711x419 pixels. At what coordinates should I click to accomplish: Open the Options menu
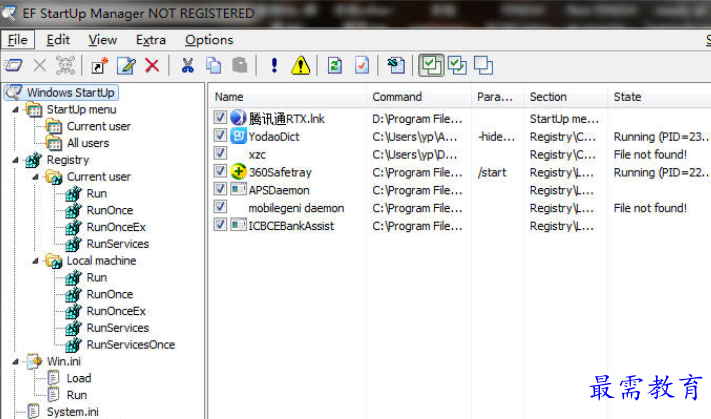pos(209,40)
